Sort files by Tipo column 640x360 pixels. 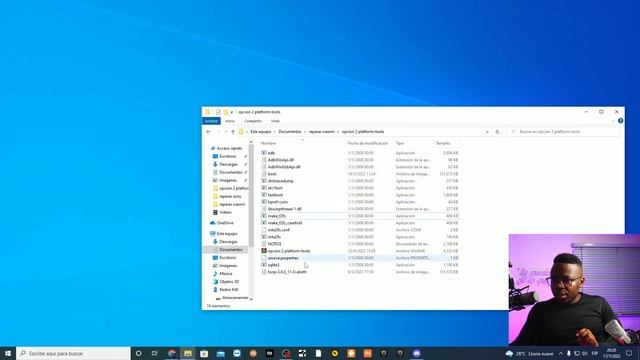tap(400, 143)
